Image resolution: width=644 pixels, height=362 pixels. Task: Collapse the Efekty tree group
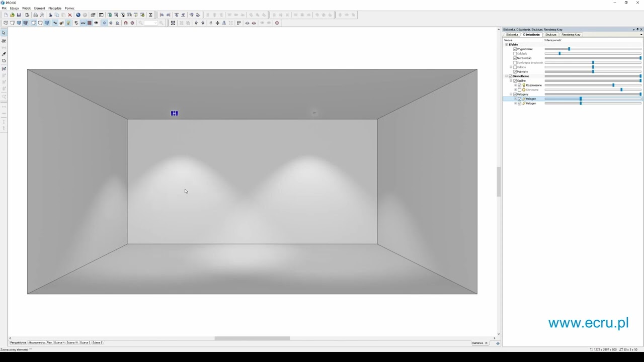click(x=507, y=44)
